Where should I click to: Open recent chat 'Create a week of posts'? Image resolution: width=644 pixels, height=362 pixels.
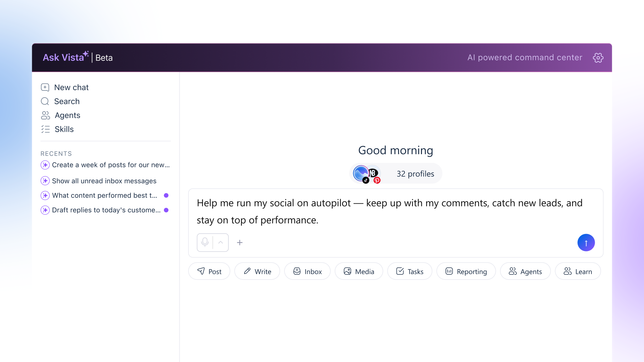point(105,165)
